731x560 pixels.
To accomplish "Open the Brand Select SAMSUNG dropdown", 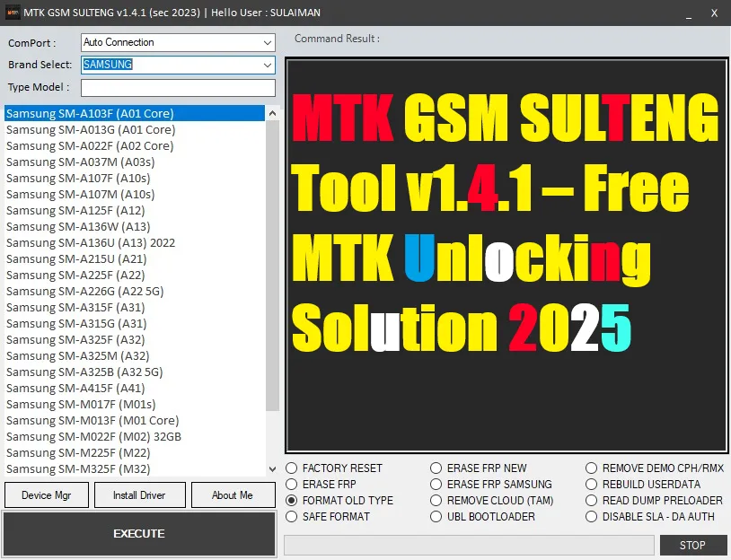I will [178, 65].
